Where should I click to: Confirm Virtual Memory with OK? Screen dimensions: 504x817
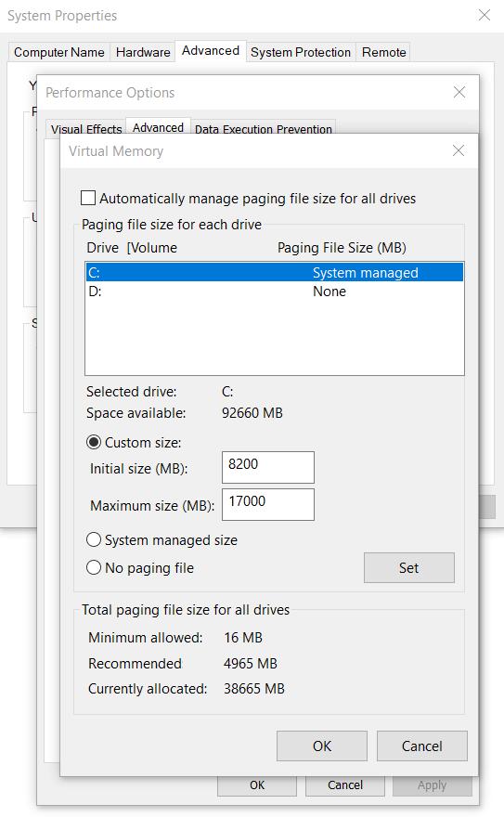coord(322,746)
